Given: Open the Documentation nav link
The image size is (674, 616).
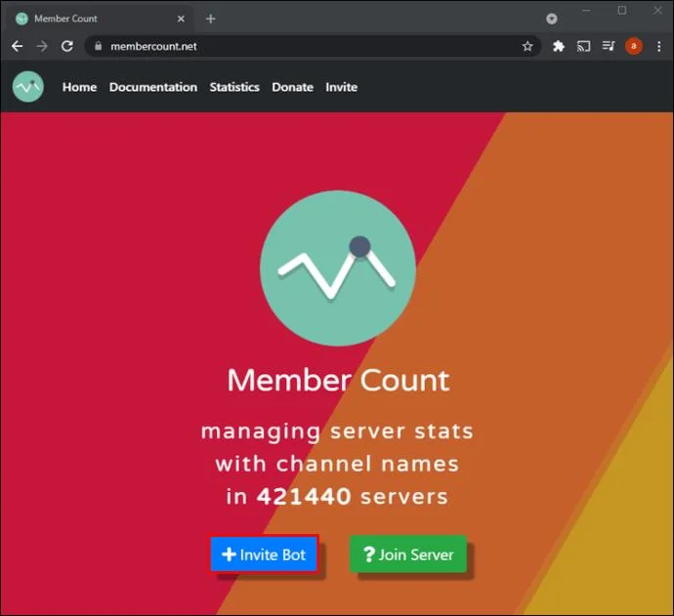Looking at the screenshot, I should [153, 87].
